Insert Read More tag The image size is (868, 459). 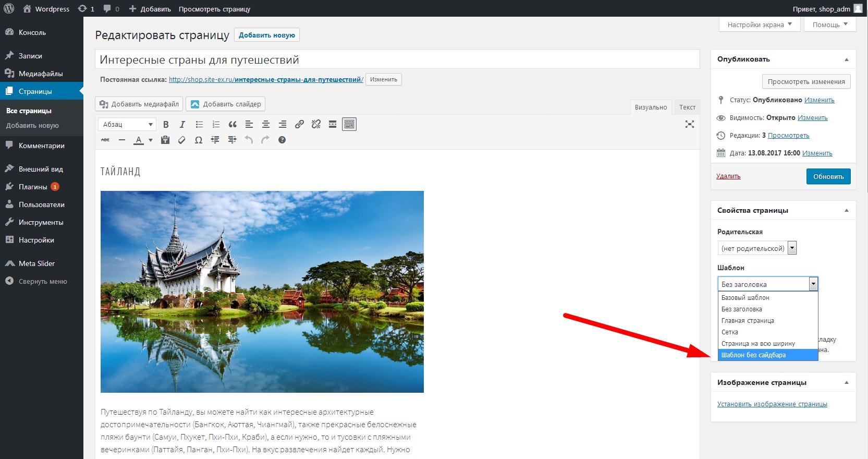[x=333, y=124]
